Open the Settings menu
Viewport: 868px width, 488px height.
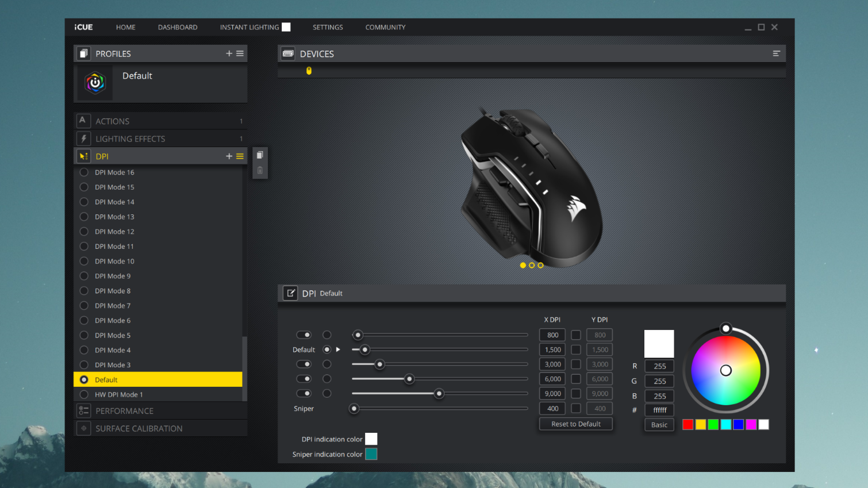328,27
